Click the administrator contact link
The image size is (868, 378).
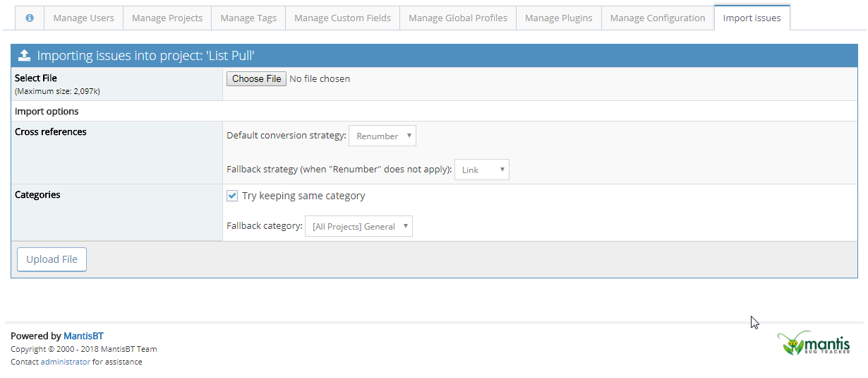[65, 362]
